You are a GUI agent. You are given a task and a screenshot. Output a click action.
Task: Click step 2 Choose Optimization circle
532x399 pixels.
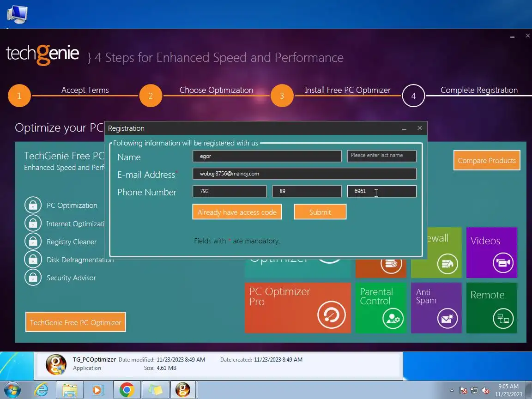[151, 96]
